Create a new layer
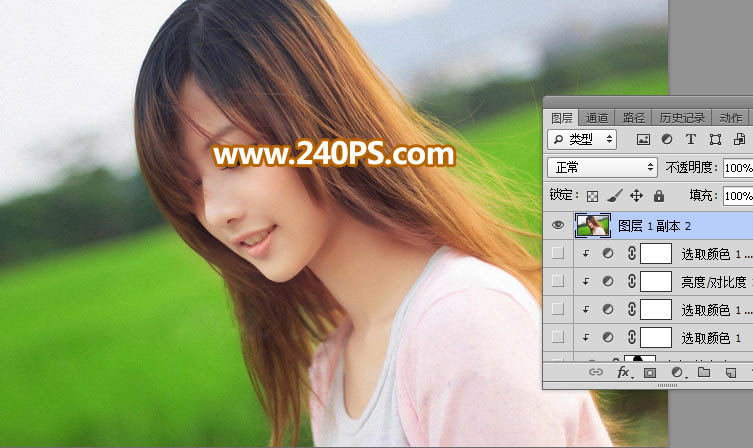 click(x=731, y=373)
